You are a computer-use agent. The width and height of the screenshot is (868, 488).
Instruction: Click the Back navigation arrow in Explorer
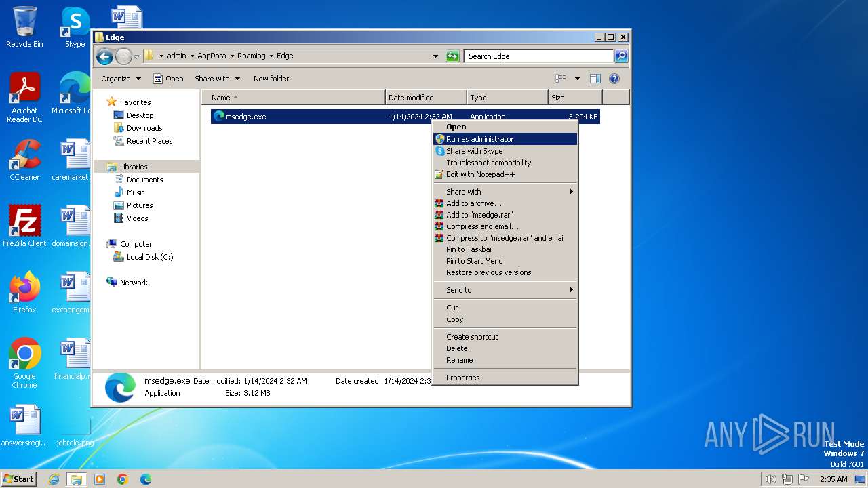(104, 56)
